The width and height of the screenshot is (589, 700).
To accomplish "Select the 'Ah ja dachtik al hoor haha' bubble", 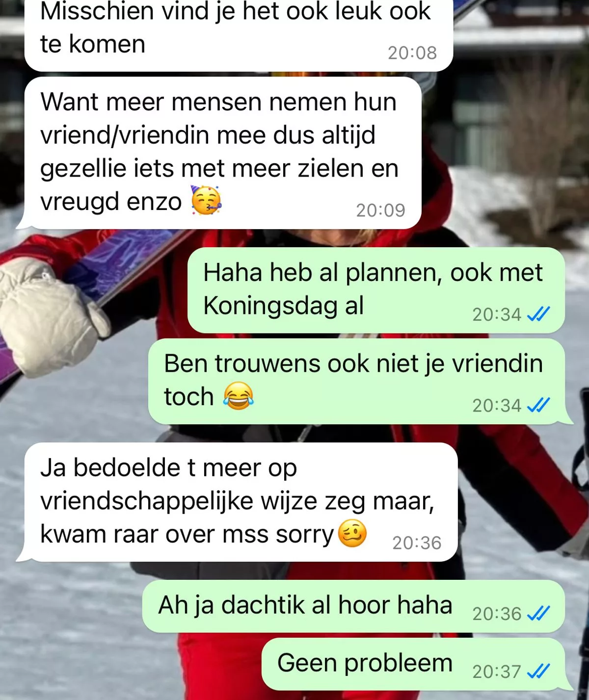I will point(353,606).
